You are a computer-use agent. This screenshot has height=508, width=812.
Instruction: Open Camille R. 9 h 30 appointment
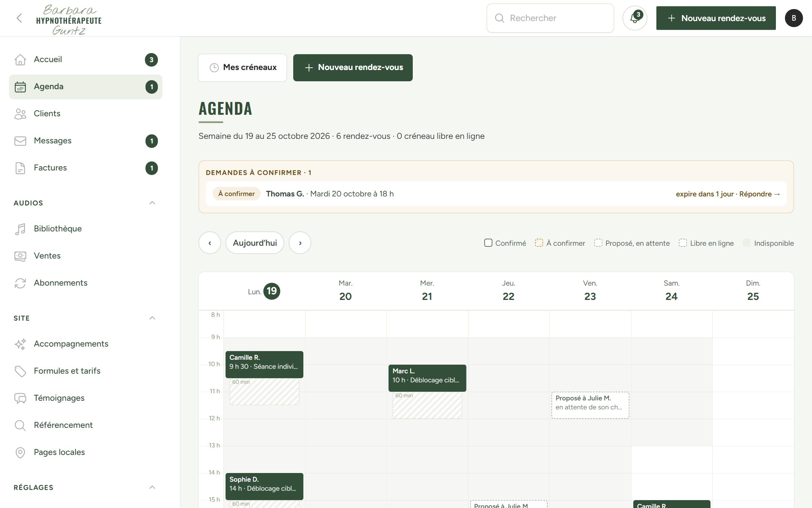264,365
